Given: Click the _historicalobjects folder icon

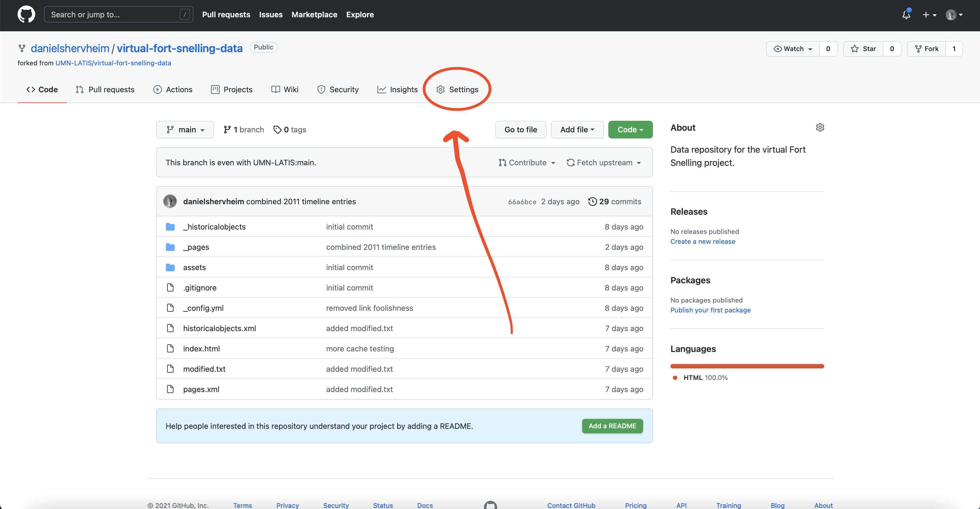Looking at the screenshot, I should tap(170, 226).
